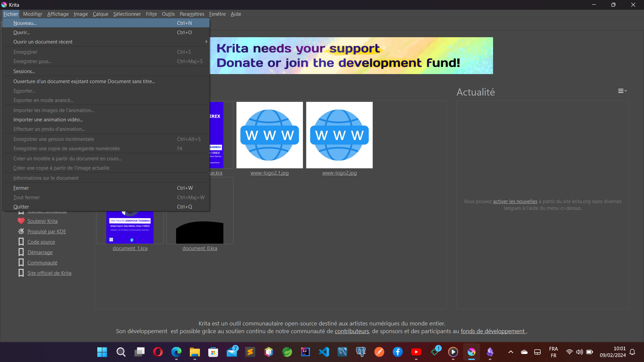Open Postman from taskbar
The image size is (644, 362).
point(379,352)
